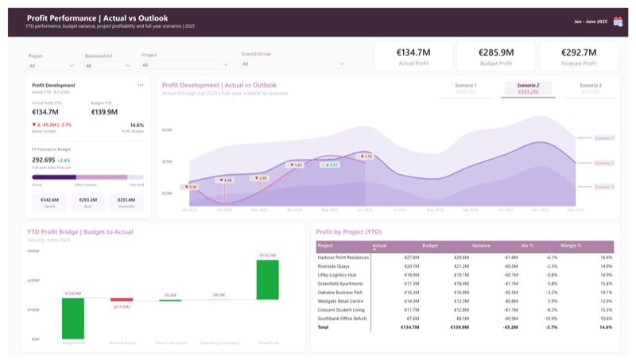Select the Southbank Office Refurb row
This screenshot has height=364, width=636.
coord(465,319)
